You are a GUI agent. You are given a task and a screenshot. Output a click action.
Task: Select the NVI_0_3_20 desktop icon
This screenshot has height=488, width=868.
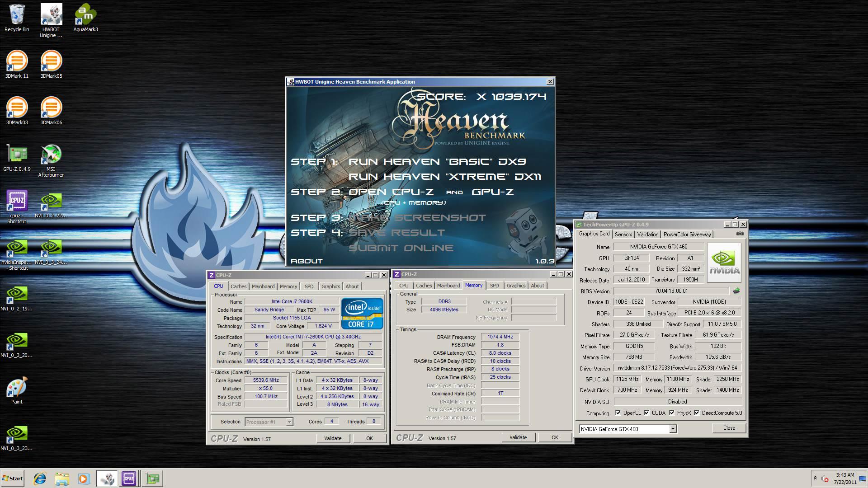17,345
